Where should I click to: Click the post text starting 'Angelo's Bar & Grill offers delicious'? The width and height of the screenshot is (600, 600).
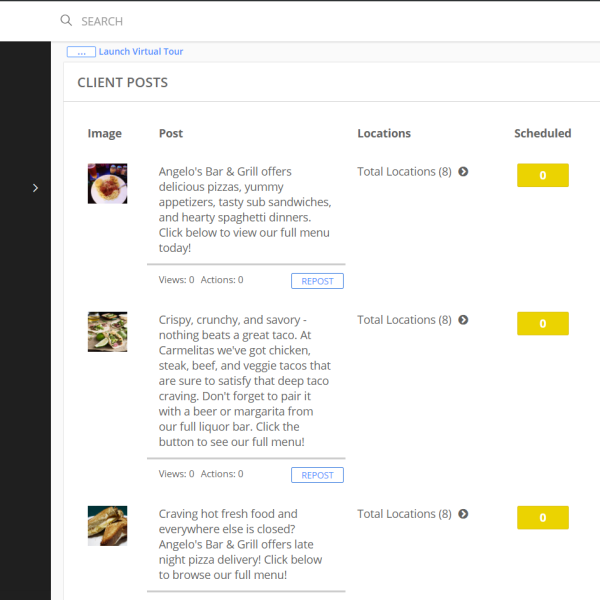click(x=245, y=210)
